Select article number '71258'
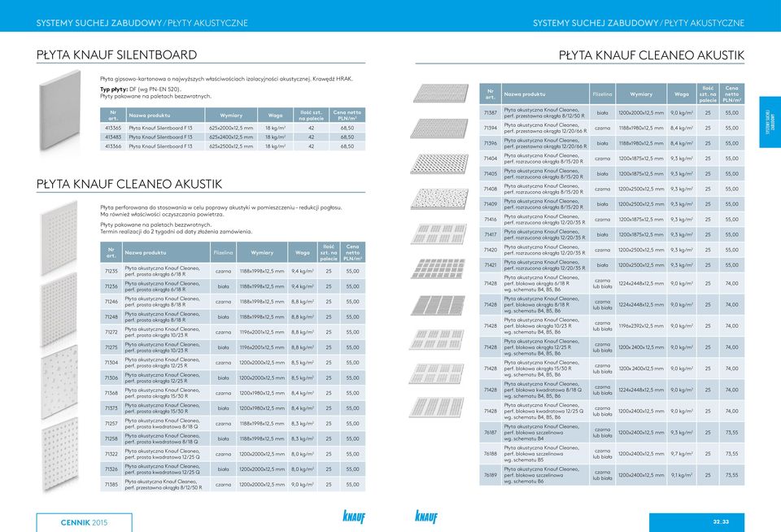The width and height of the screenshot is (781, 532). coord(111,438)
